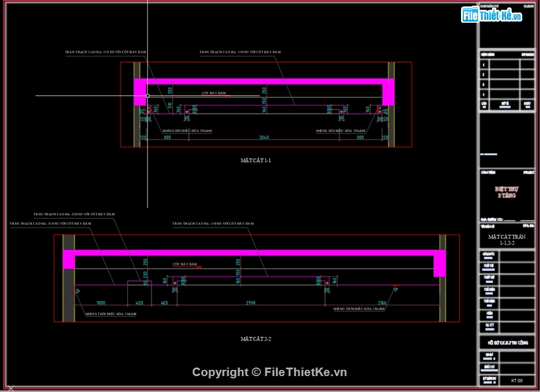Image resolution: width=540 pixels, height=392 pixels.
Task: Pick the 2840 dimension text
Action: click(x=264, y=137)
